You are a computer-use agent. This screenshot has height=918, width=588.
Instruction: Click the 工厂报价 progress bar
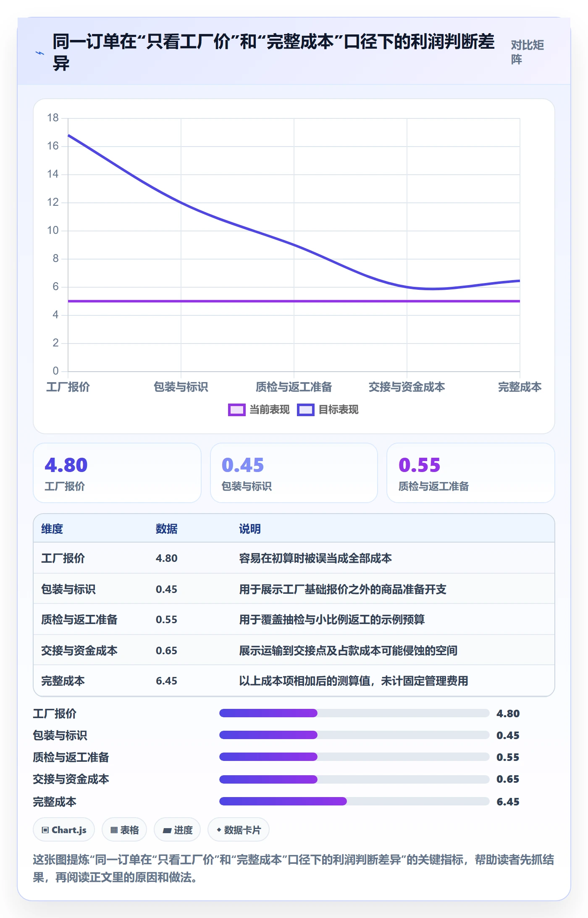[x=354, y=713]
